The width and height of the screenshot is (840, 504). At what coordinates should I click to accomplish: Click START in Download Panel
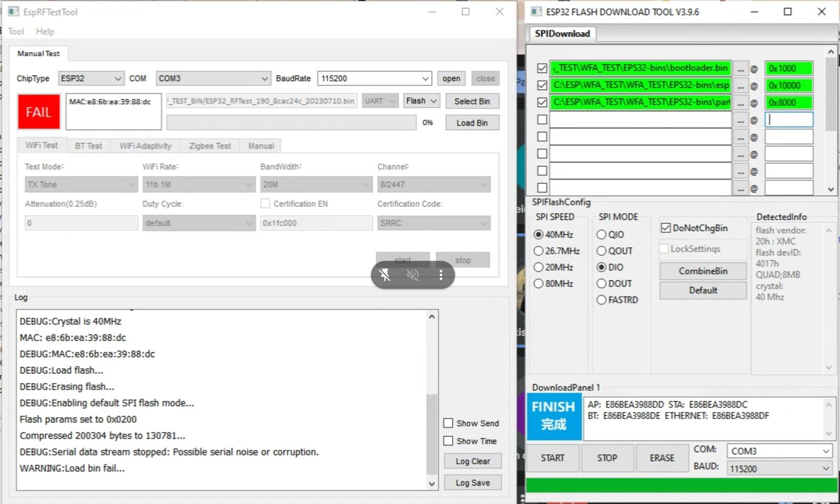click(x=553, y=458)
